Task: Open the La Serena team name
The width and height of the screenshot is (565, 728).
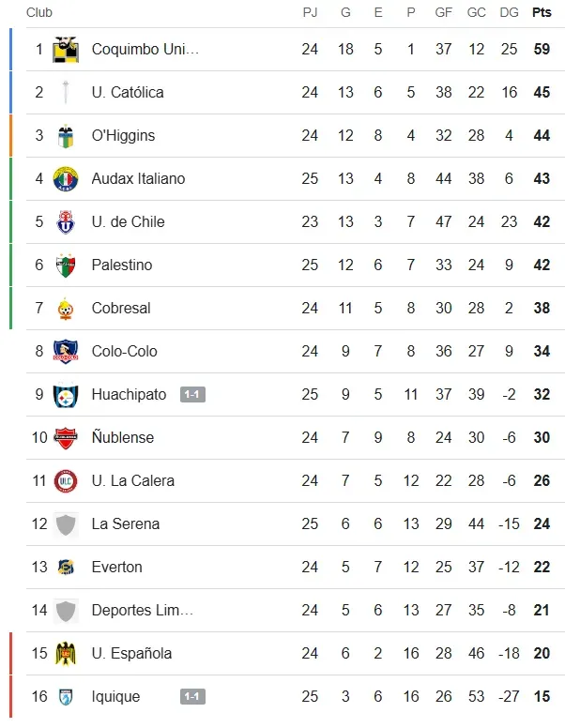Action: [126, 523]
